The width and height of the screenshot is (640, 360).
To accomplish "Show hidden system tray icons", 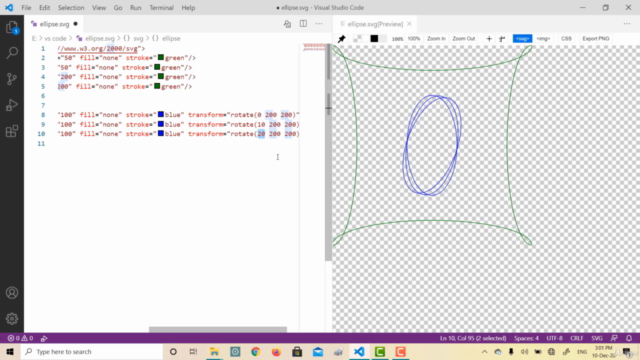I will coord(484,351).
